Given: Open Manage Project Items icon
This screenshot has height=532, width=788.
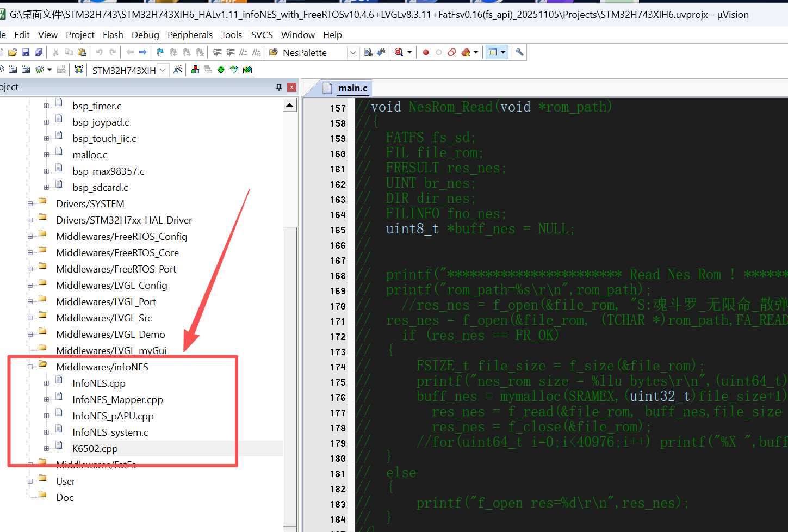Looking at the screenshot, I should click(x=195, y=70).
